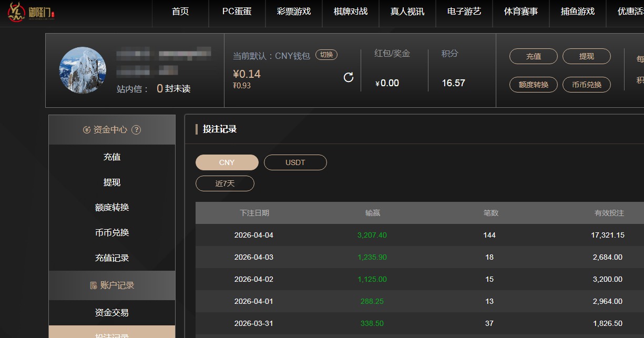This screenshot has width=644, height=338.
Task: Click the 币币兑换 exchange button
Action: point(587,85)
